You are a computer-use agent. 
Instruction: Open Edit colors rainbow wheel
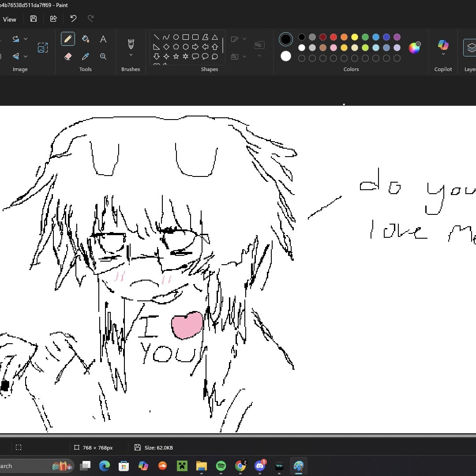[x=414, y=48]
